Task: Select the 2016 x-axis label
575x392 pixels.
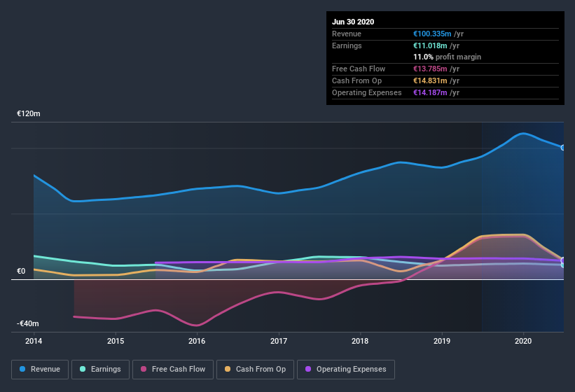Action: click(x=197, y=341)
